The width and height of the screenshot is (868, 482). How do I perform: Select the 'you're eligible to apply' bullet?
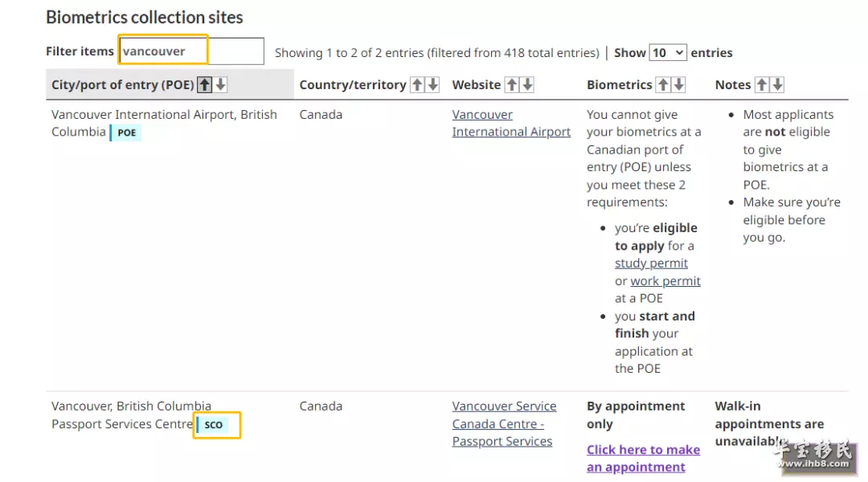(657, 263)
